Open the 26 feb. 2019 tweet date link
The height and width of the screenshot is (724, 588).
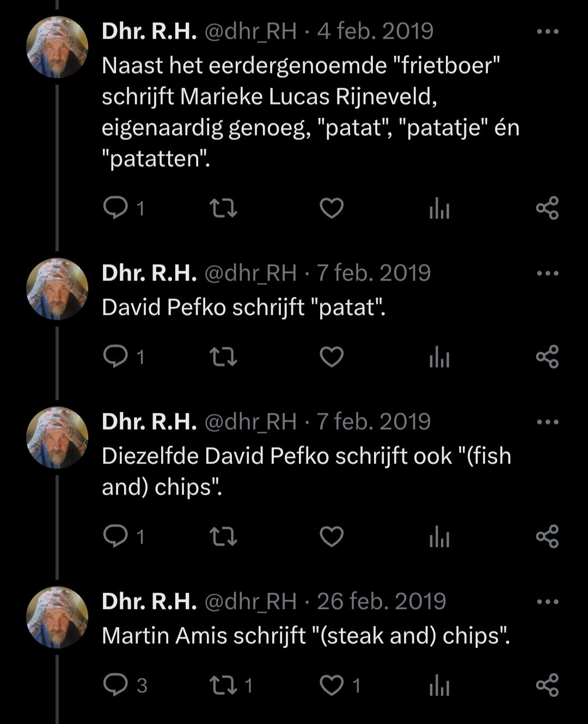[x=381, y=601]
